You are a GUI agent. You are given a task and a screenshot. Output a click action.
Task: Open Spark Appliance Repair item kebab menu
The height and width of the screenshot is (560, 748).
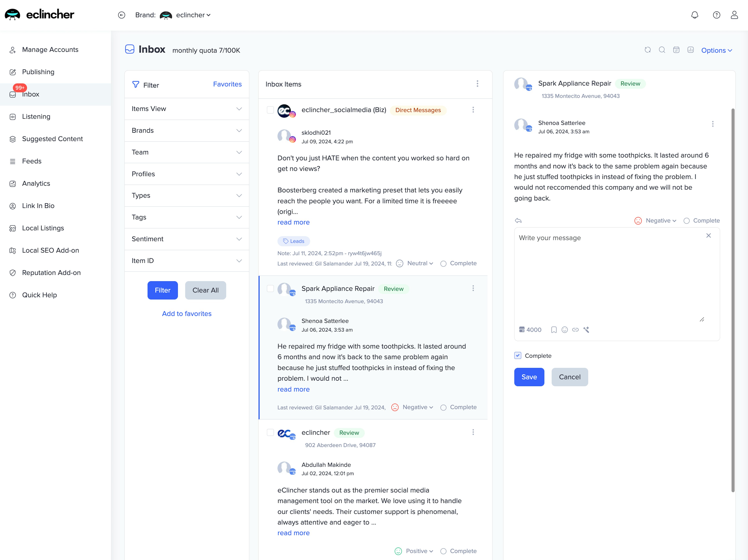click(x=473, y=288)
